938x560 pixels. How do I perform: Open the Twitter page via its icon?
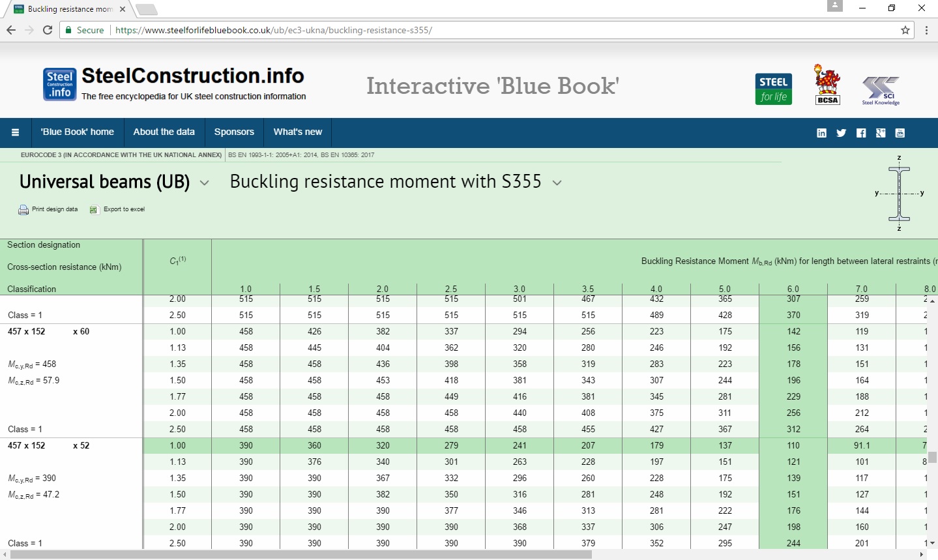pos(841,132)
